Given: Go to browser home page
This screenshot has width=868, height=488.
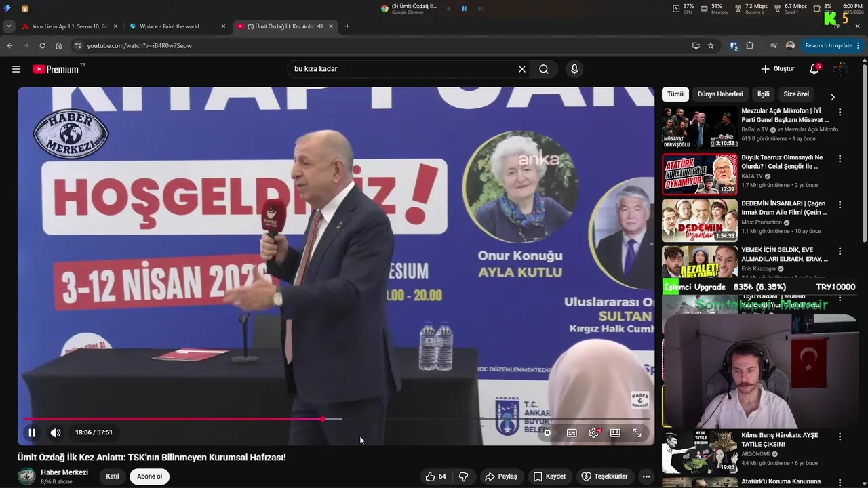Looking at the screenshot, I should [58, 45].
